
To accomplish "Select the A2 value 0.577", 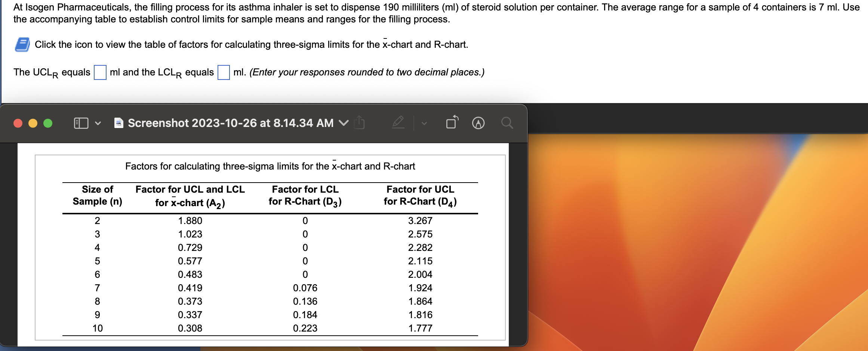I will (190, 261).
